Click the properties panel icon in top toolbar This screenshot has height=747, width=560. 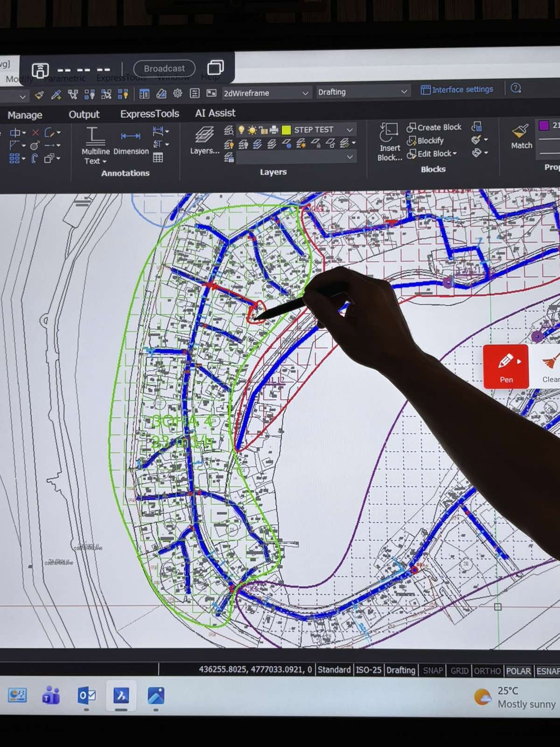coord(144,94)
